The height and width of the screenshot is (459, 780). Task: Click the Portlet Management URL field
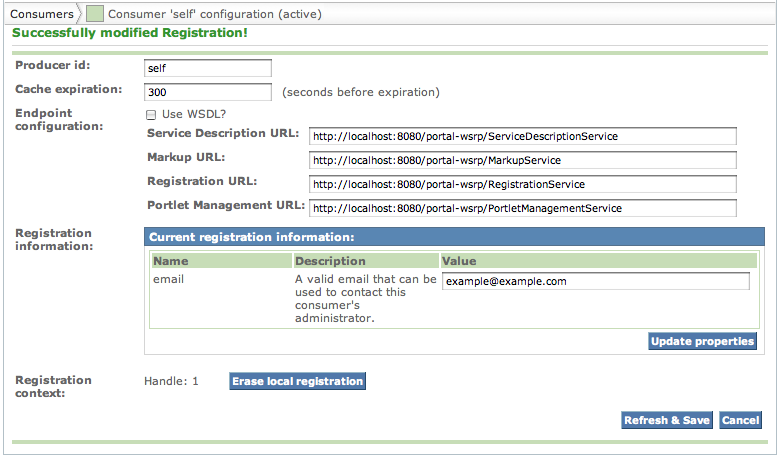pos(522,208)
